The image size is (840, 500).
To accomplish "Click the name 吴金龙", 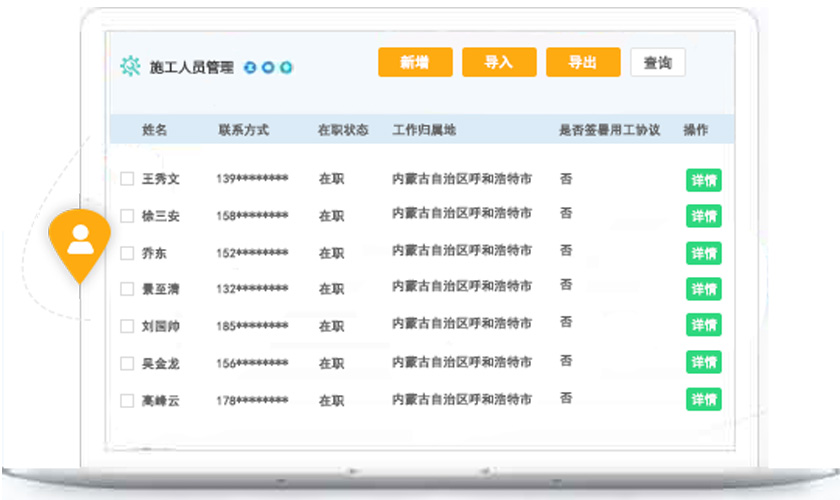I will (x=161, y=364).
